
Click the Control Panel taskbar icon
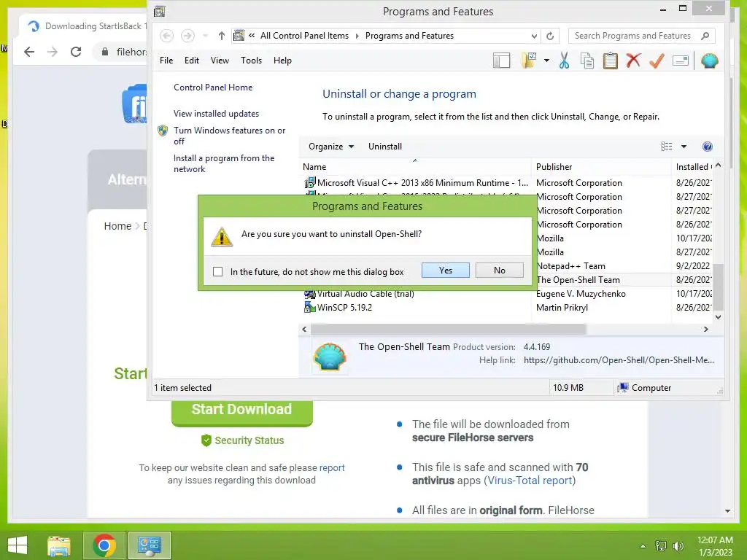(x=149, y=545)
